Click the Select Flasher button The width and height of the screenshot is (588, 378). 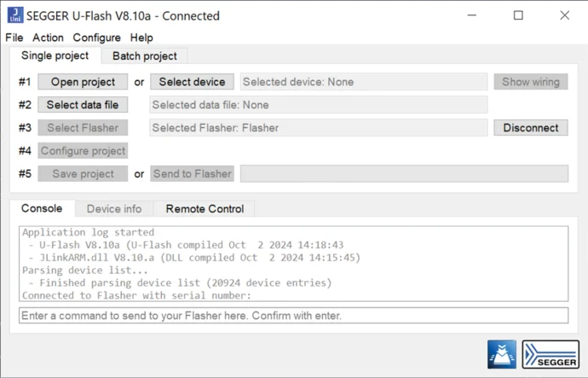83,128
